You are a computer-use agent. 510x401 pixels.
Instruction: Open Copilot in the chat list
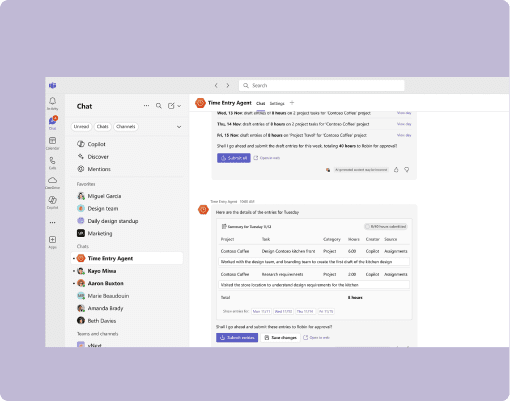(127, 144)
